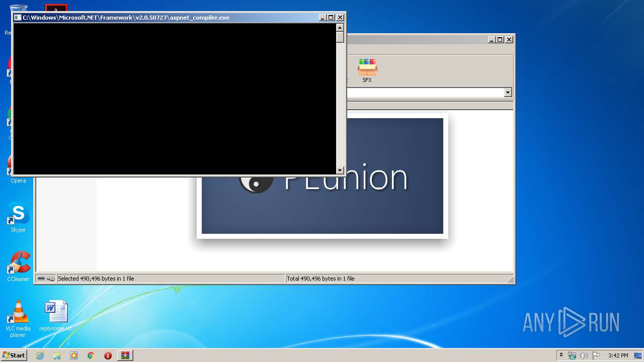Click the 3:42 PM clock

point(618,355)
